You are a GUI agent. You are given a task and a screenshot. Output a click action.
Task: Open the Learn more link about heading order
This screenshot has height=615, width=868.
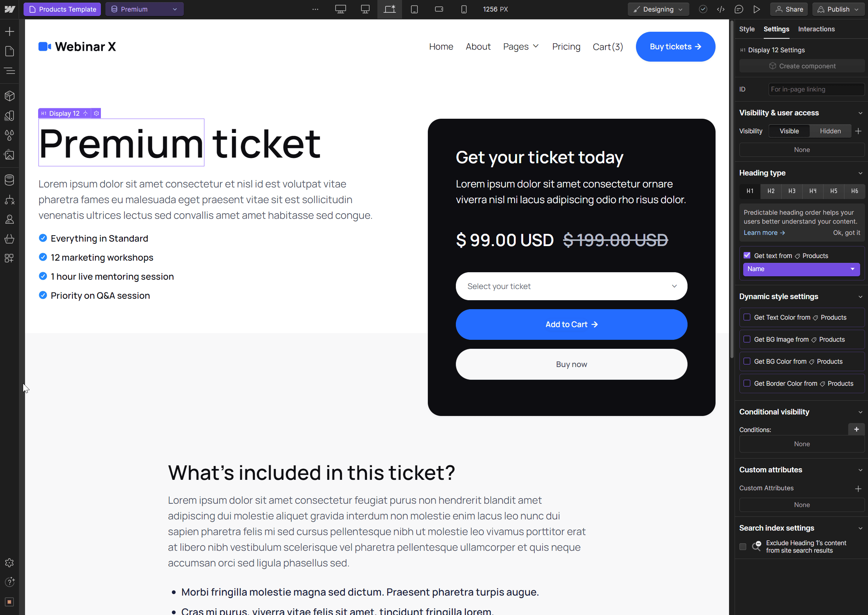coord(764,233)
